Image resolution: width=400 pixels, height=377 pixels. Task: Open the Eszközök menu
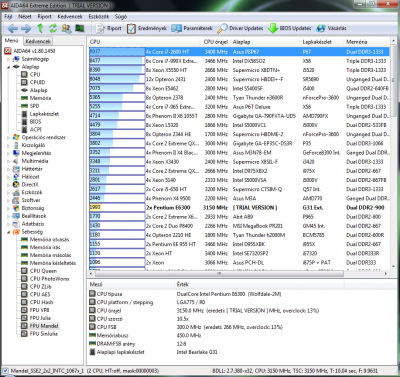[x=99, y=16]
